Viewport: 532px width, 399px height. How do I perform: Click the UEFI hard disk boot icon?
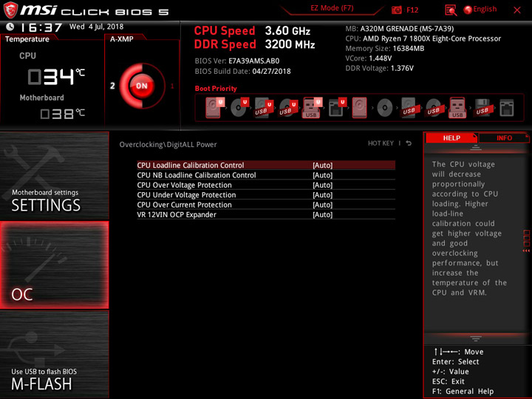click(214, 108)
